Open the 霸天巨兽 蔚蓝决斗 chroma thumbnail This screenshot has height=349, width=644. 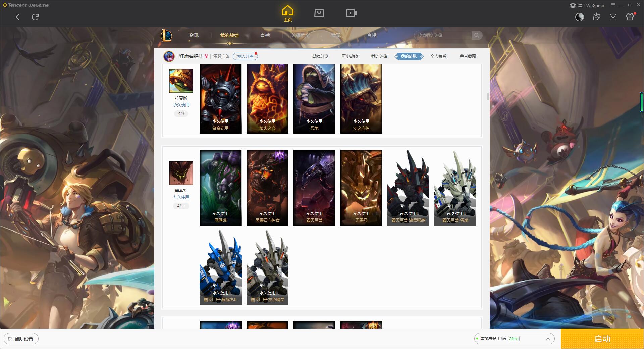tap(220, 267)
